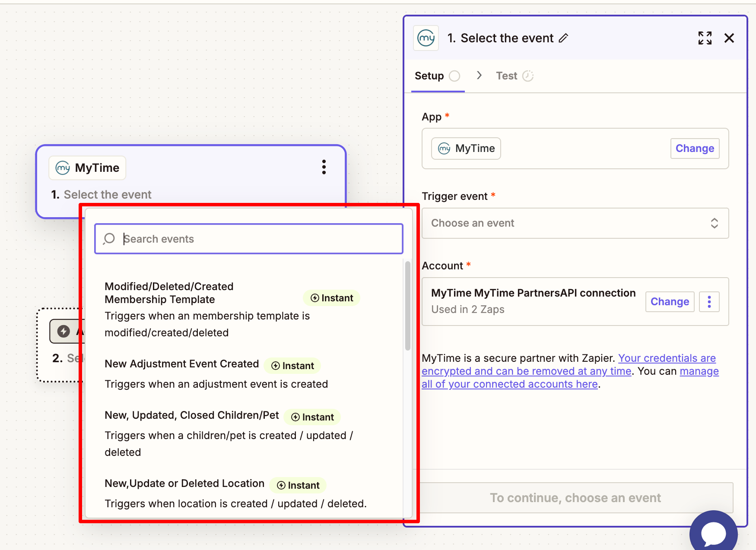Click the To continue, choose an event button
Image resolution: width=756 pixels, height=550 pixels.
point(575,498)
